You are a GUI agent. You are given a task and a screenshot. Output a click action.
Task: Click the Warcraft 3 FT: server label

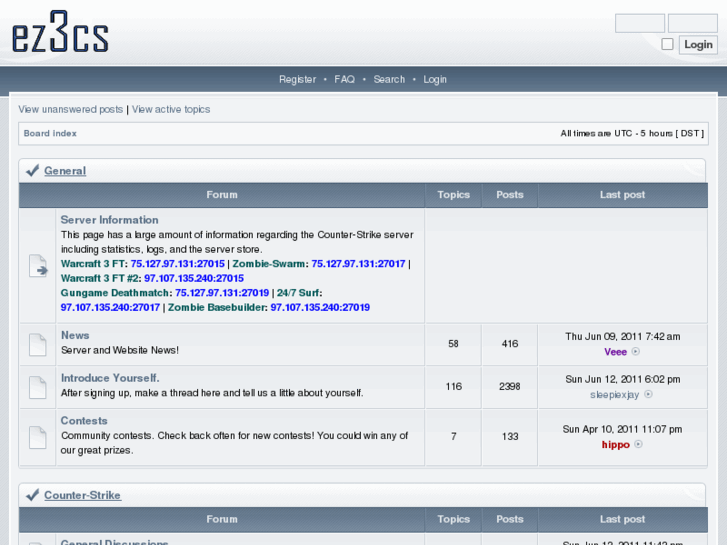94,264
